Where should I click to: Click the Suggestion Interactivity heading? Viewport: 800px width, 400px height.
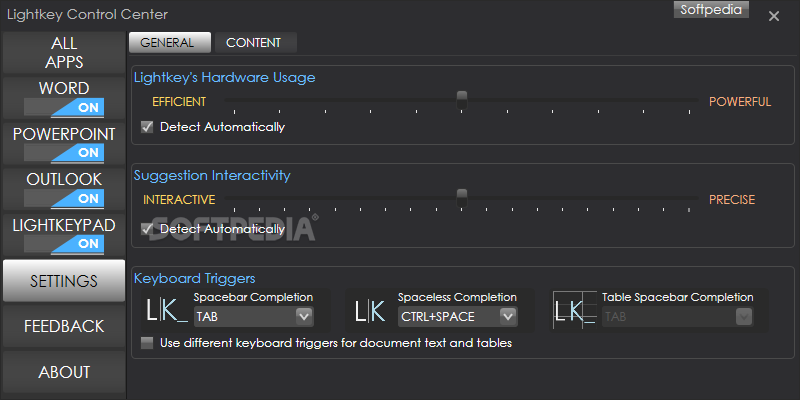(x=212, y=176)
